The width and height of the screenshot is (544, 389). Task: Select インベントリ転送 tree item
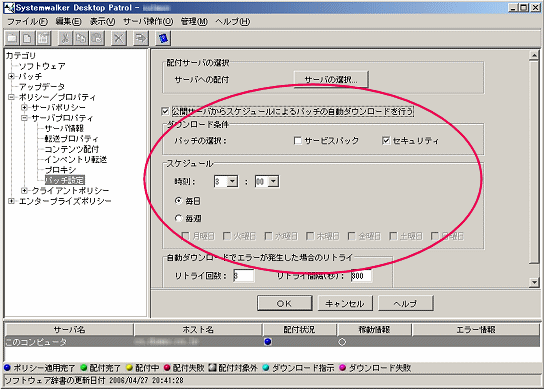pyautogui.click(x=76, y=159)
